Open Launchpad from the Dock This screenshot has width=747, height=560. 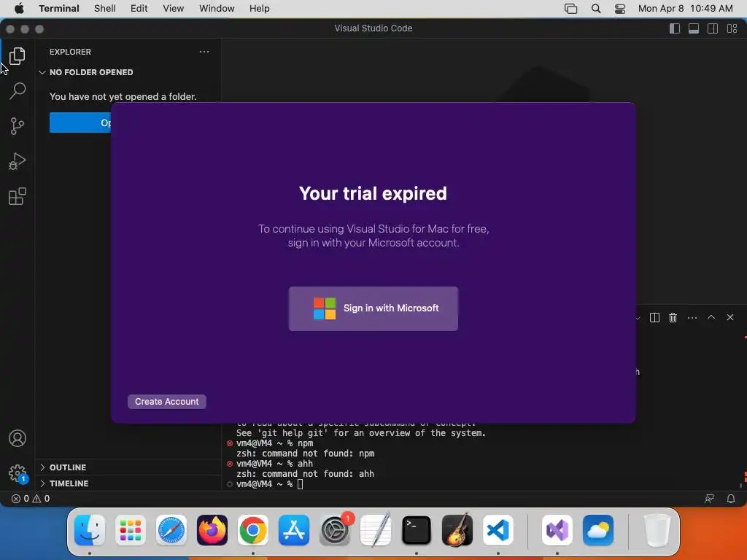pyautogui.click(x=131, y=530)
